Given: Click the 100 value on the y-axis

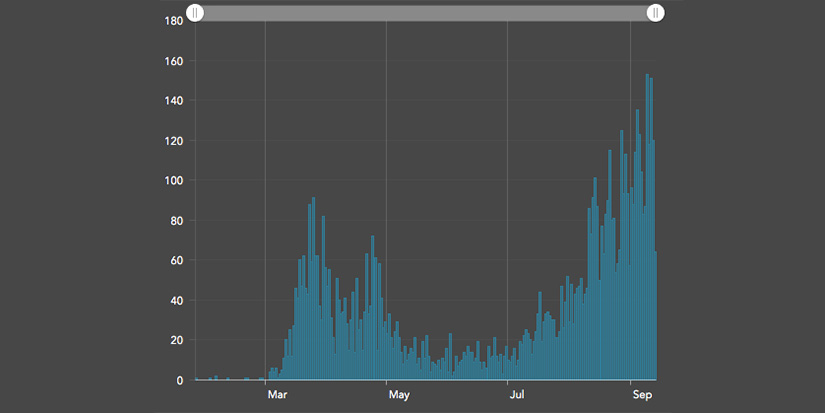Looking at the screenshot, I should pos(174,181).
